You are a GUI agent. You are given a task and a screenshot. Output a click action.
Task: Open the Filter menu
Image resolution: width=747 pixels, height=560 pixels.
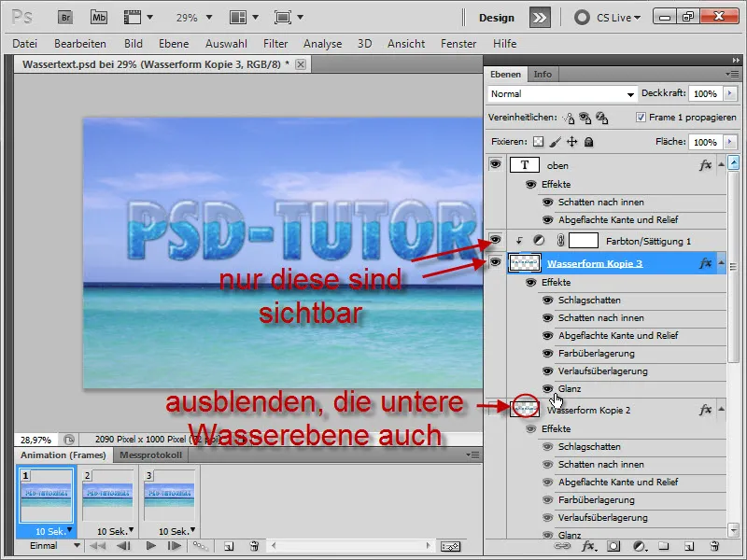[x=275, y=44]
